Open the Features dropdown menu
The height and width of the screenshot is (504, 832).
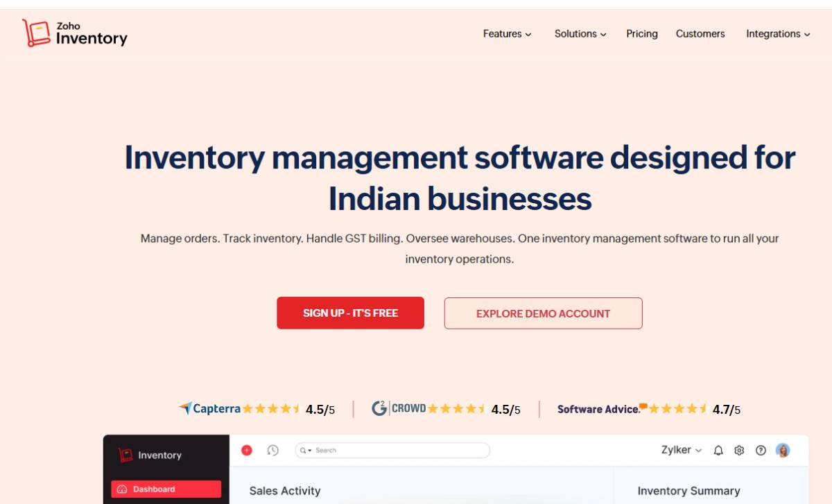(508, 34)
